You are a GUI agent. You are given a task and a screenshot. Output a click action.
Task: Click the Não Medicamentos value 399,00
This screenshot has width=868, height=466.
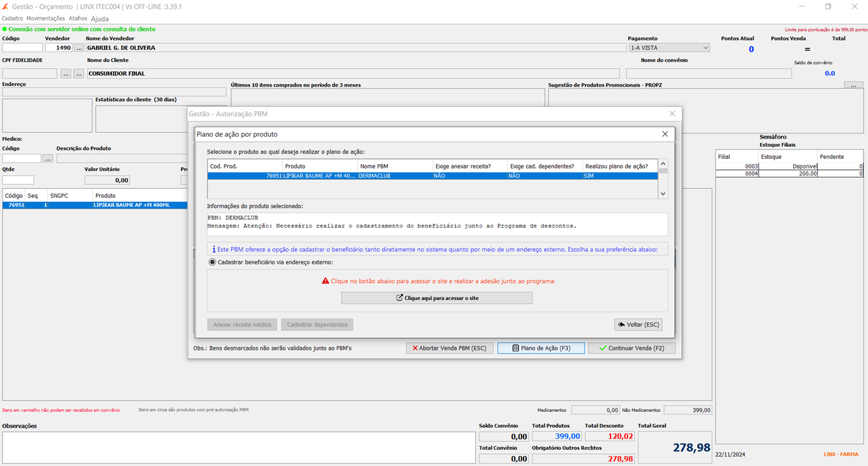pos(688,411)
